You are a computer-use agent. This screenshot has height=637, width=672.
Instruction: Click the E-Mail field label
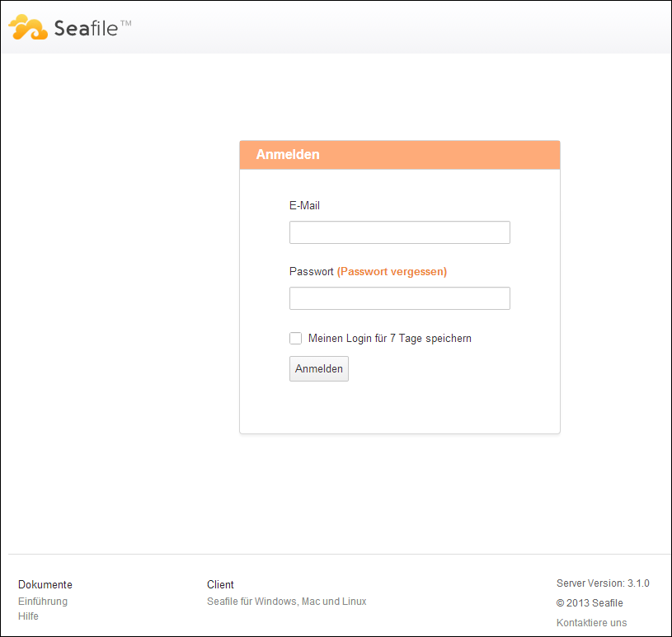click(x=304, y=205)
